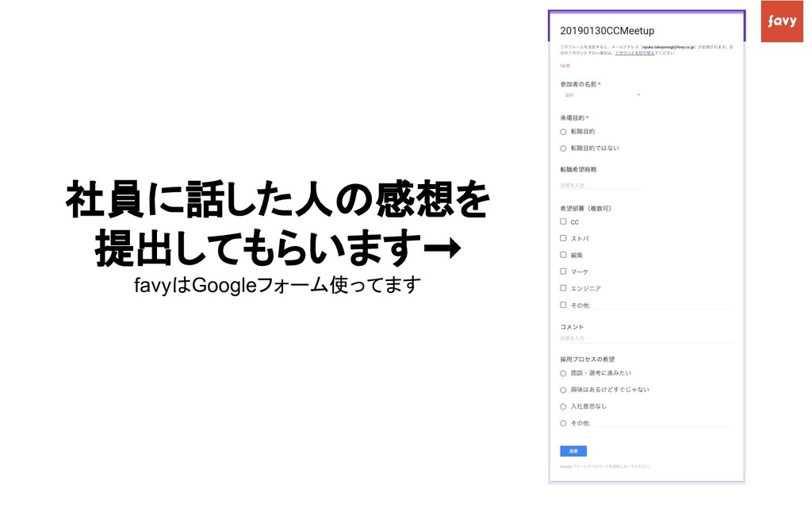Select 面談・選考に進みたい radio option
This screenshot has height=508, width=812.
click(564, 373)
